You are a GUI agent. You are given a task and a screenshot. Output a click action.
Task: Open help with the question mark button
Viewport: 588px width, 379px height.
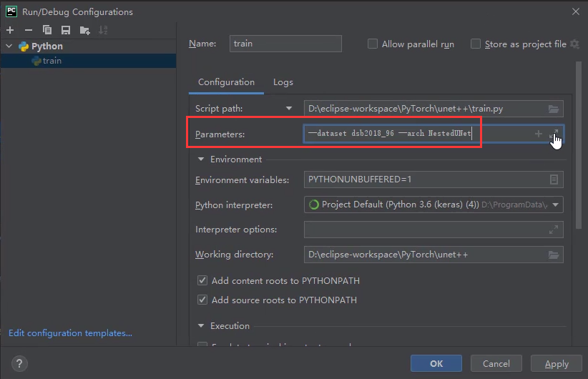19,363
